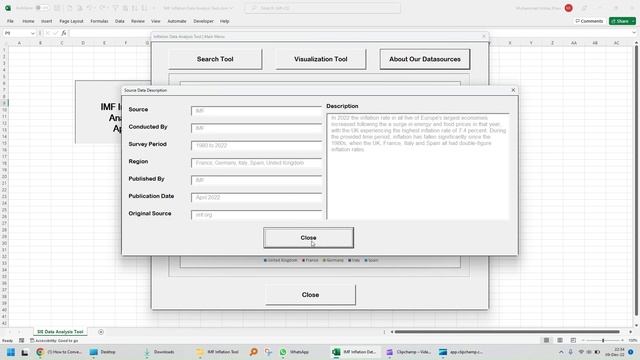This screenshot has height=360, width=640.
Task: Open the Developer ribbon tab
Action: pos(203,21)
